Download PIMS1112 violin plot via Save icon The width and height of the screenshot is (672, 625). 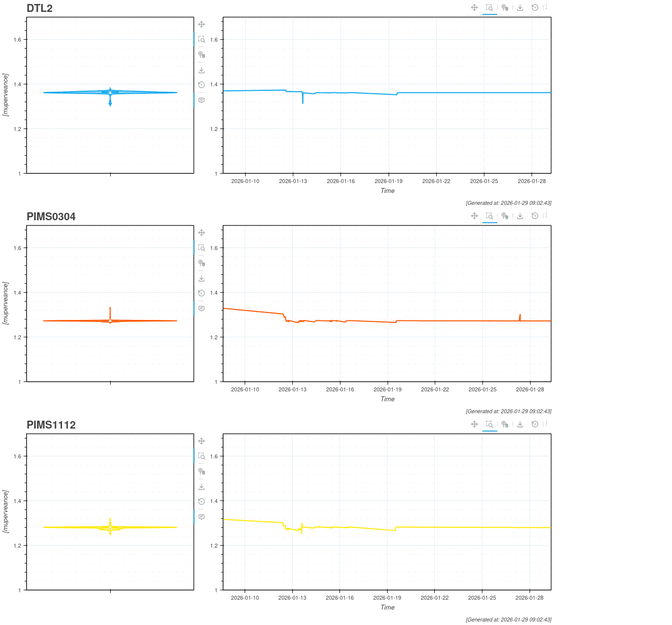[x=202, y=487]
